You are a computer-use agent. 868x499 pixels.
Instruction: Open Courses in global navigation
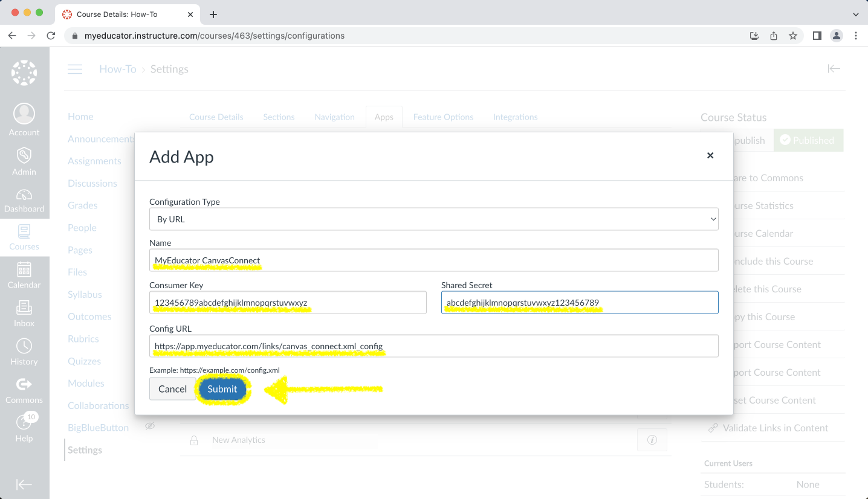point(24,237)
